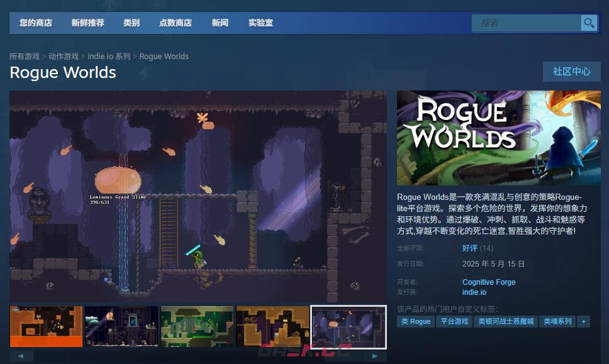The width and height of the screenshot is (609, 364).
Task: Open publisher indie.io link
Action: [x=474, y=292]
